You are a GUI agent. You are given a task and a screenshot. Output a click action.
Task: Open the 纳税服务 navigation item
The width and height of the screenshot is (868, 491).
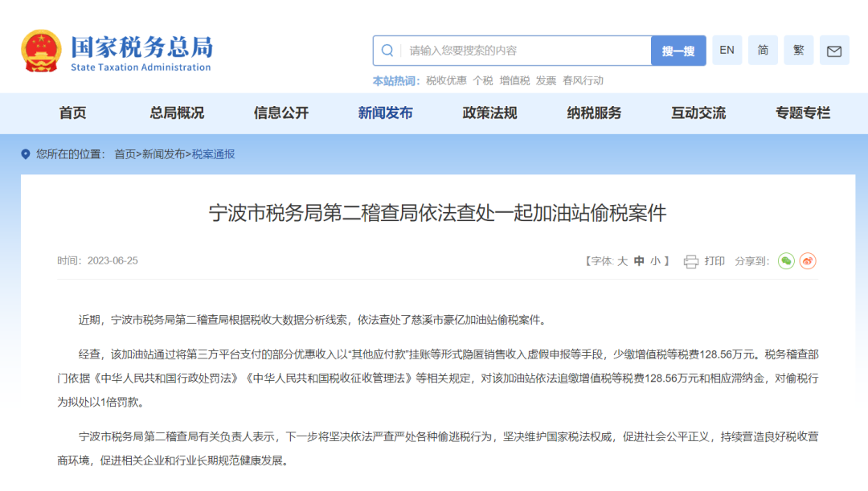594,113
